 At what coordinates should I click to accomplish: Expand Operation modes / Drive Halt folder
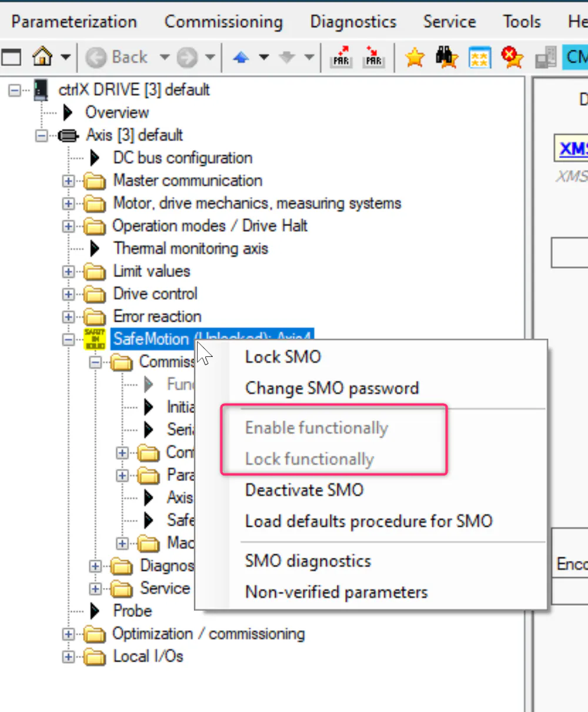[68, 226]
